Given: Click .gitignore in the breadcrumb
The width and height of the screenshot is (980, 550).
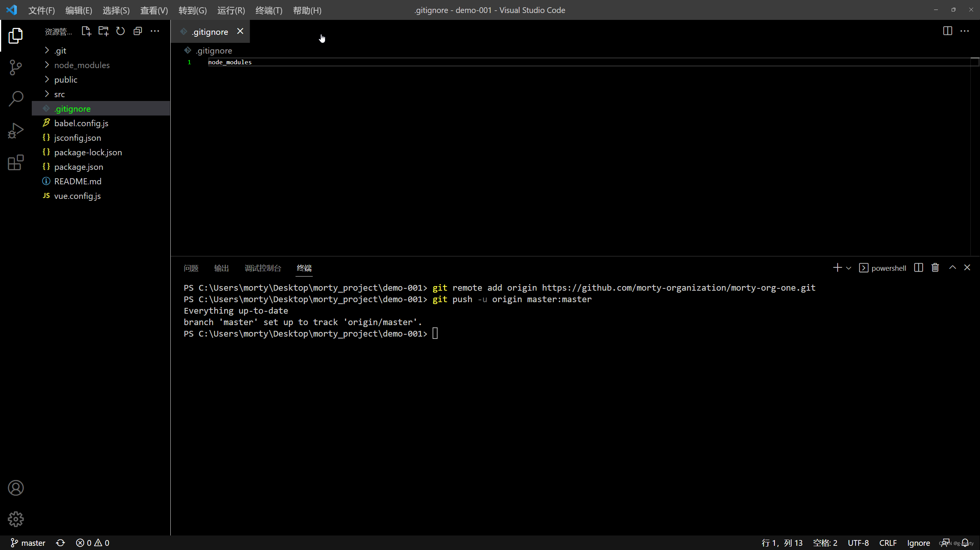Looking at the screenshot, I should 214,50.
